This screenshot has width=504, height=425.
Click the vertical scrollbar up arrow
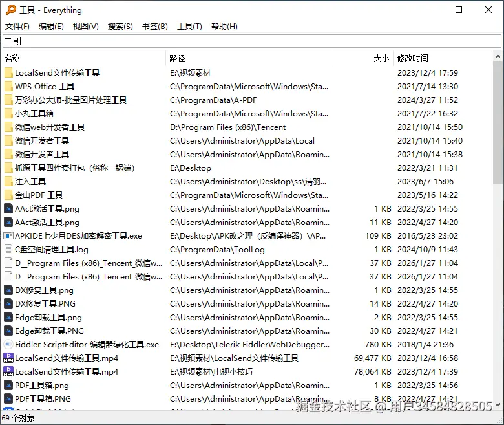tap(498, 57)
